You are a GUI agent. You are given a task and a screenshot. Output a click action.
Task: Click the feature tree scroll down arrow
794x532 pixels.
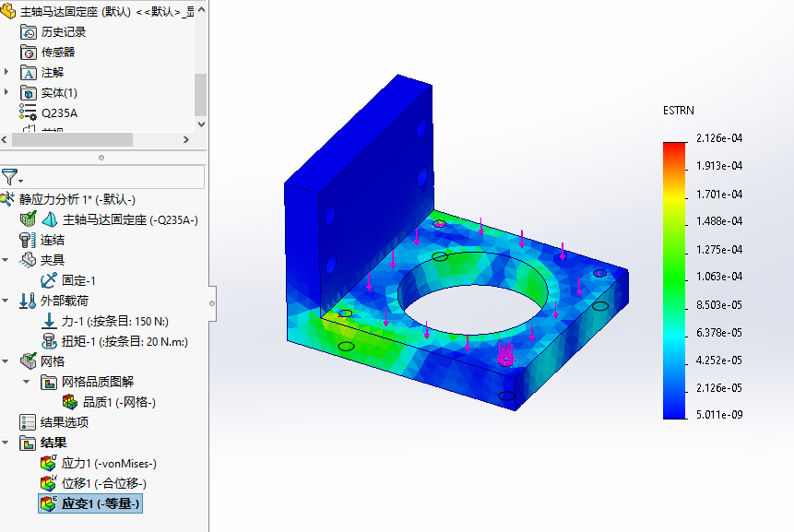201,124
